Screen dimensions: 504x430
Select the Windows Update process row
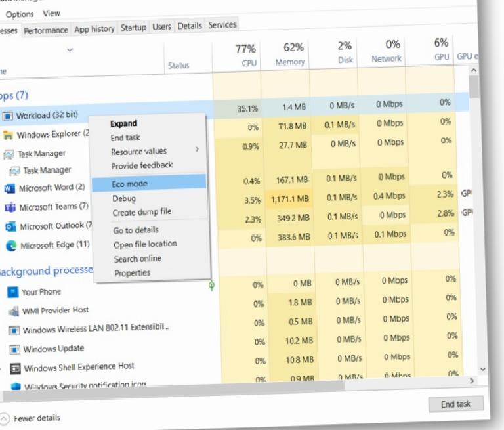(x=233, y=345)
